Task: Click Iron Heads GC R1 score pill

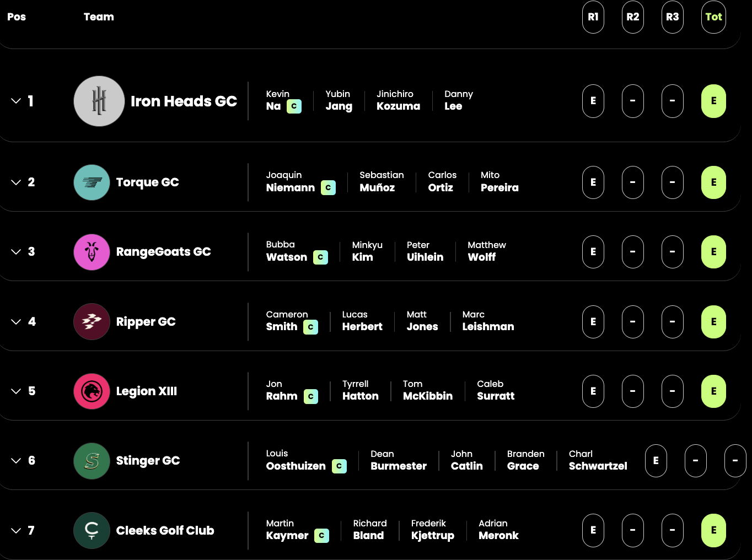Action: point(593,101)
